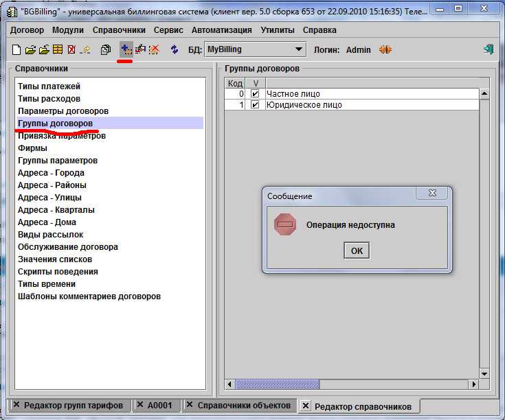Close the Сообщение dialog with X
The image size is (505, 420).
[x=432, y=193]
